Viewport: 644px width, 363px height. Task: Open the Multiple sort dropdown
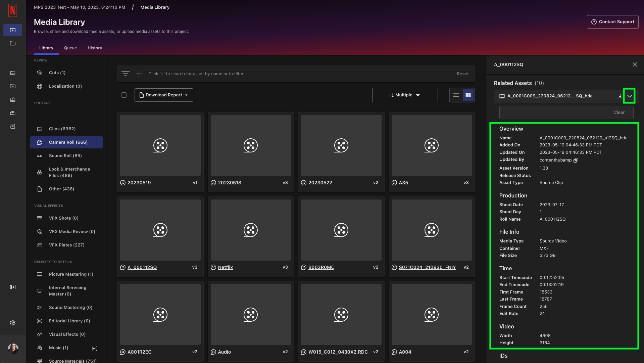[x=404, y=95]
